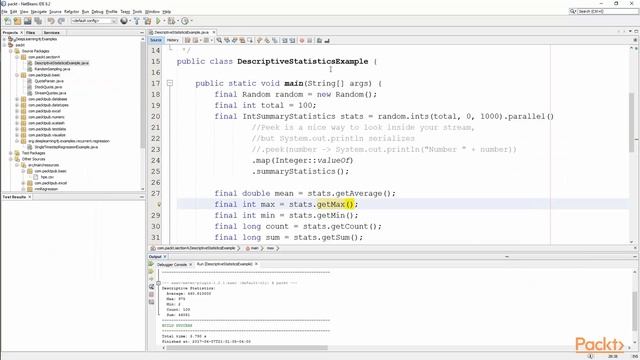Build the project with hammer icon
The image size is (640, 360).
point(137,21)
